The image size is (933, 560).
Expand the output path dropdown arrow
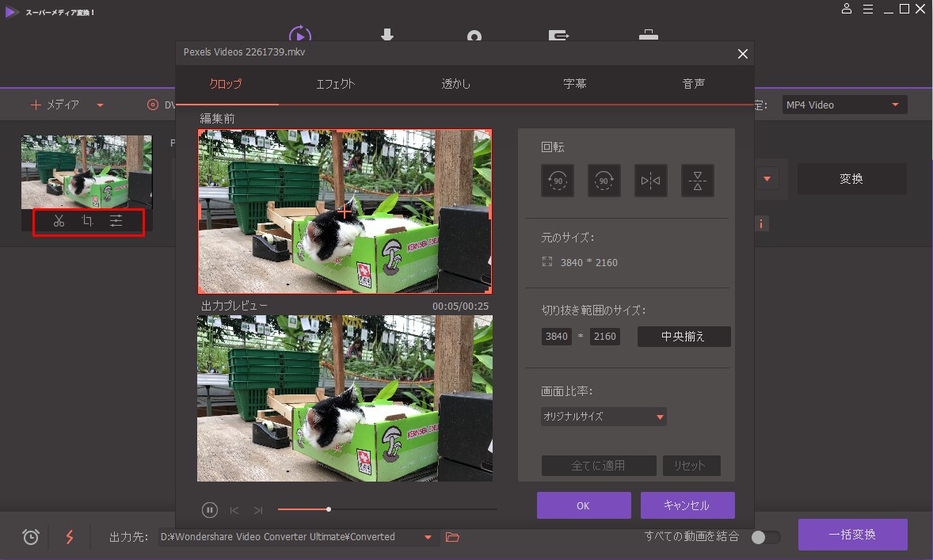[x=428, y=537]
